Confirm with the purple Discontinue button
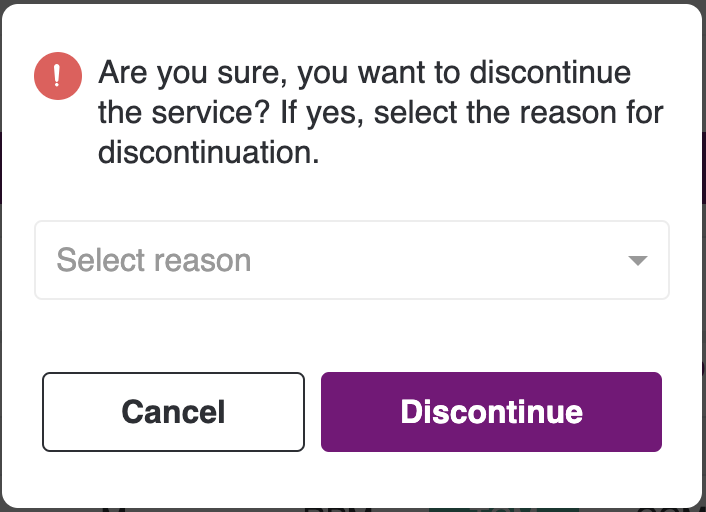The height and width of the screenshot is (512, 706). coord(491,412)
